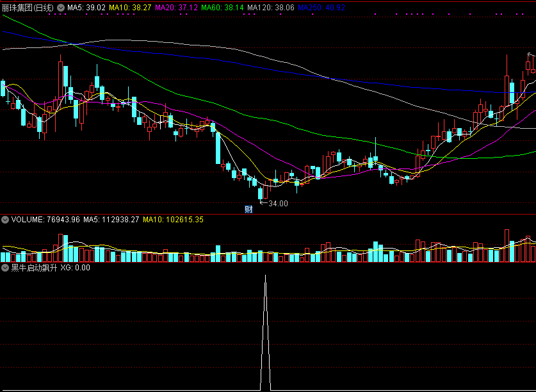Screen dimensions: 536x392
Task: Click the volume MA5: 112938.27 readout
Action: 111,220
